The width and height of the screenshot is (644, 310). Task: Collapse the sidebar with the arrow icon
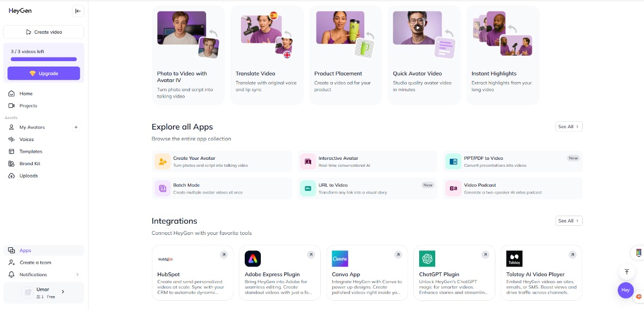point(78,11)
